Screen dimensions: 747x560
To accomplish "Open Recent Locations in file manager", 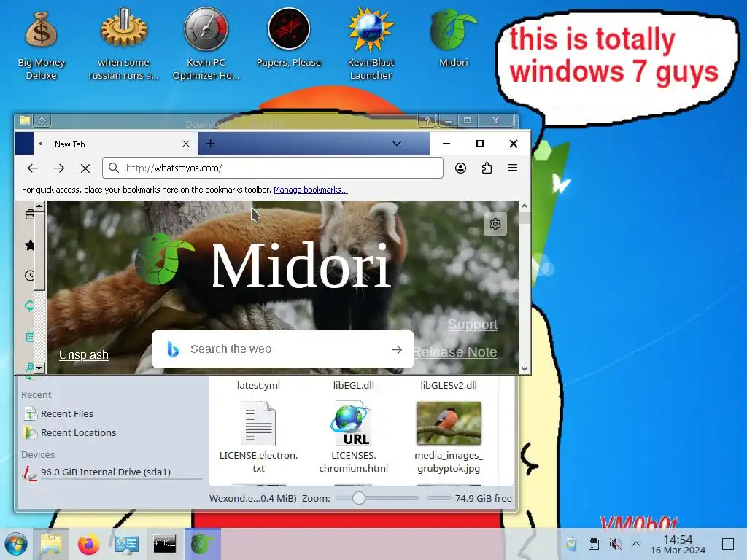I will point(69,433).
